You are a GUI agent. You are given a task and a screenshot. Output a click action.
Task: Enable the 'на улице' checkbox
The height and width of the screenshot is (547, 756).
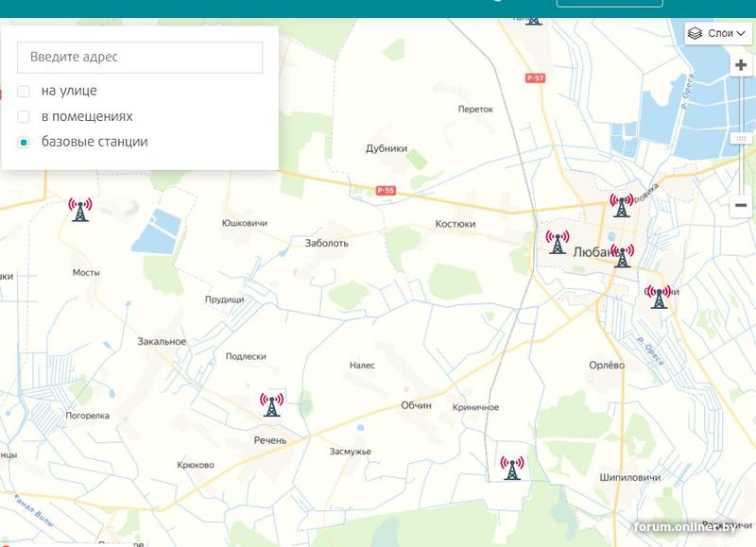[x=24, y=92]
